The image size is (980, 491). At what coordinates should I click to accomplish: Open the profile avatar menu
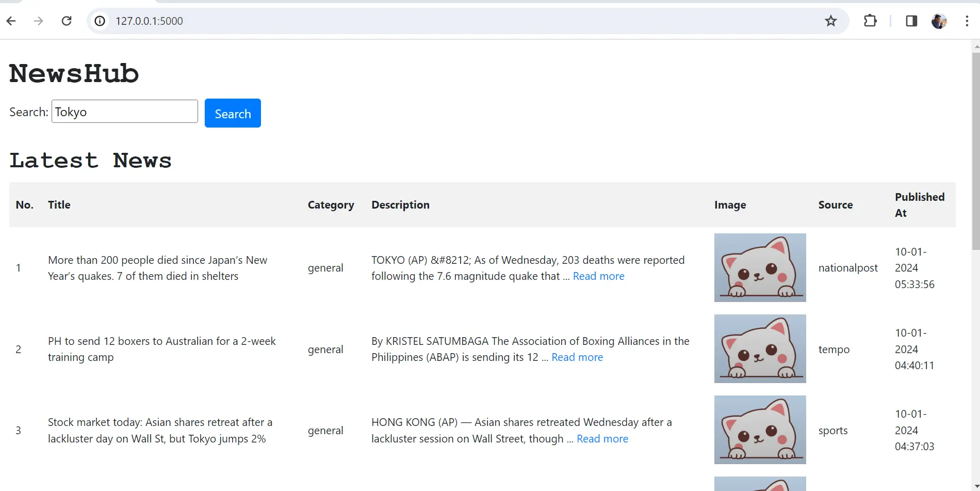[x=939, y=21]
